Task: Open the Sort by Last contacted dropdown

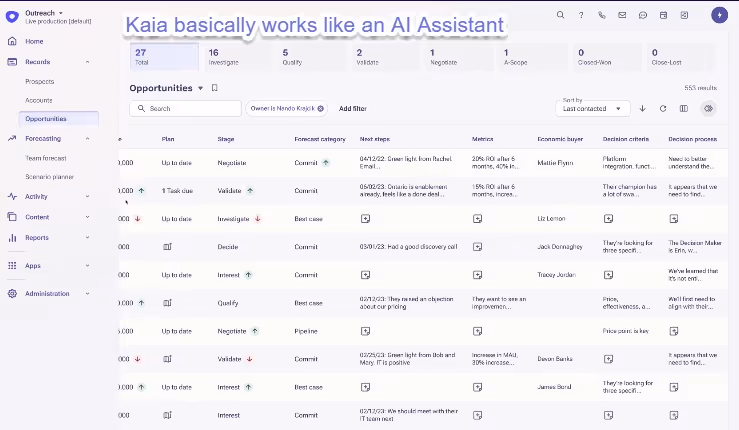Action: (x=593, y=108)
